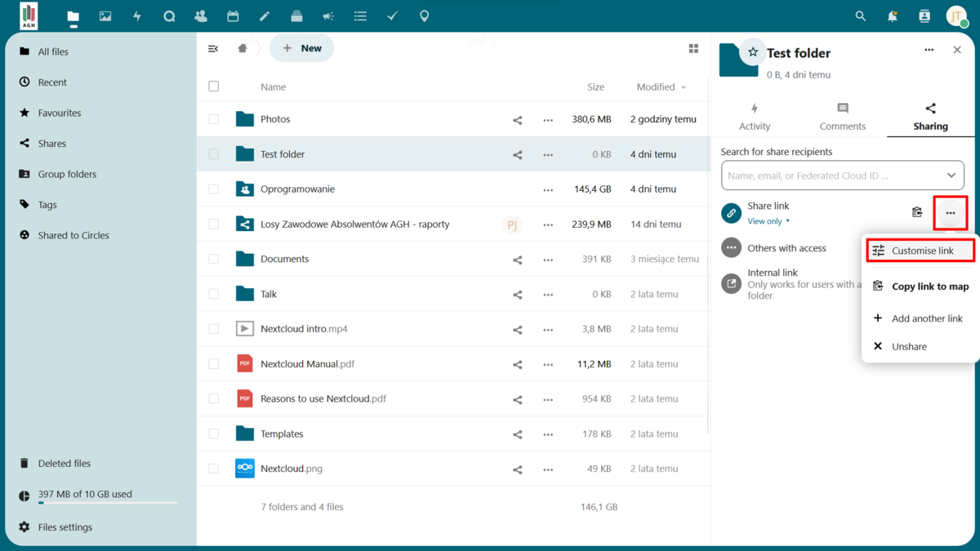Viewport: 980px width, 551px height.
Task: Tick the checkbox for Documents folder
Action: pos(214,259)
